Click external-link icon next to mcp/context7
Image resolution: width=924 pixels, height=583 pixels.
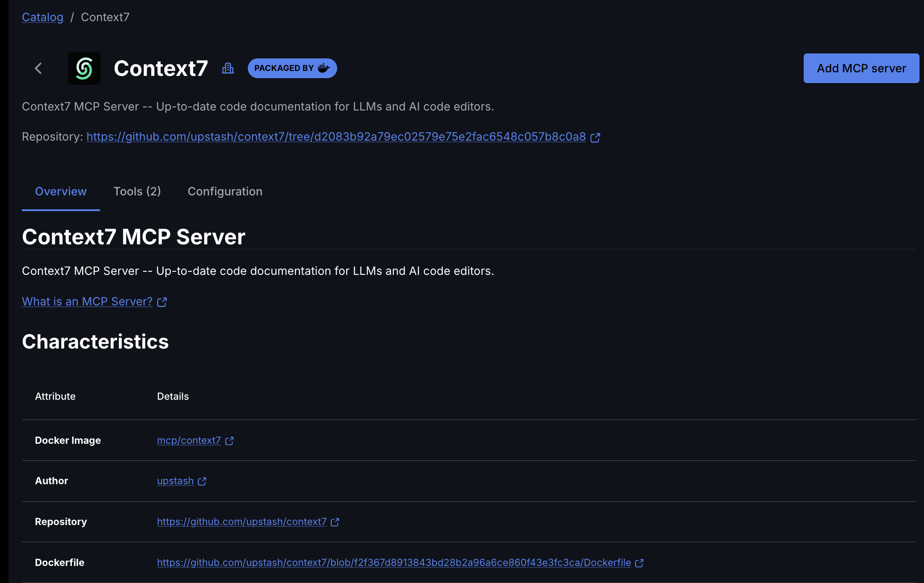click(229, 441)
